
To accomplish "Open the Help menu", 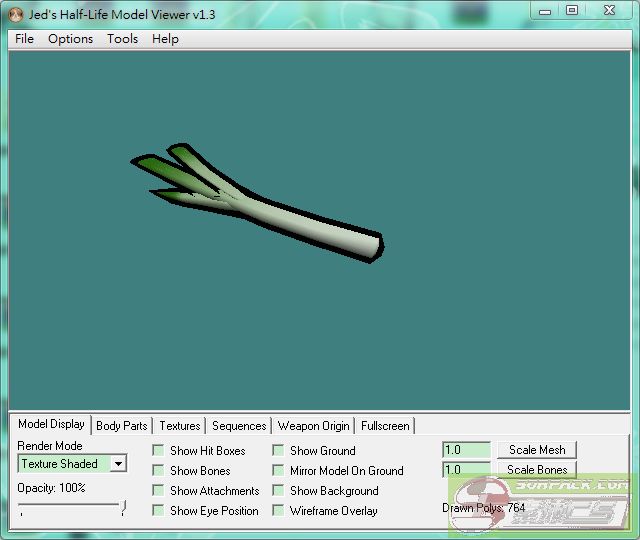I will point(165,39).
